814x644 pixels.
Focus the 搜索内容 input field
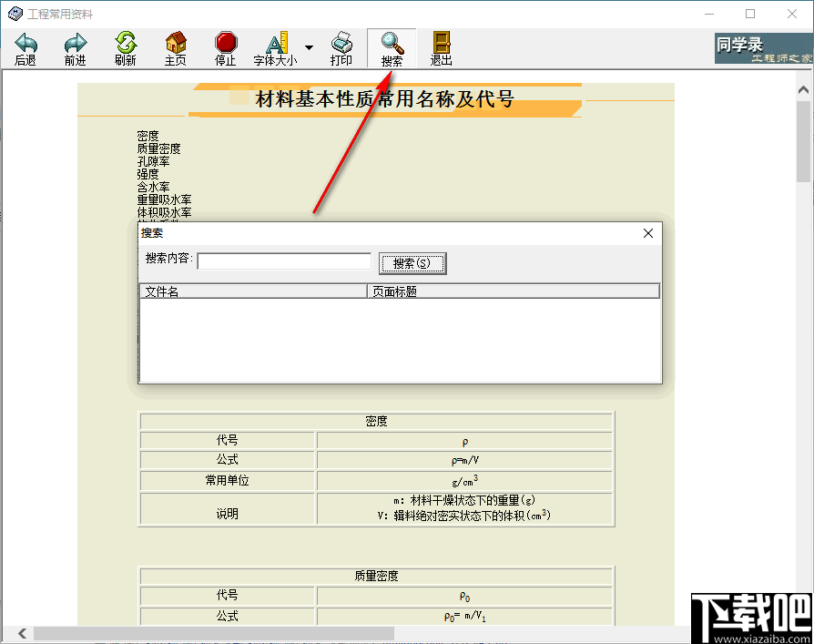pyautogui.click(x=284, y=261)
